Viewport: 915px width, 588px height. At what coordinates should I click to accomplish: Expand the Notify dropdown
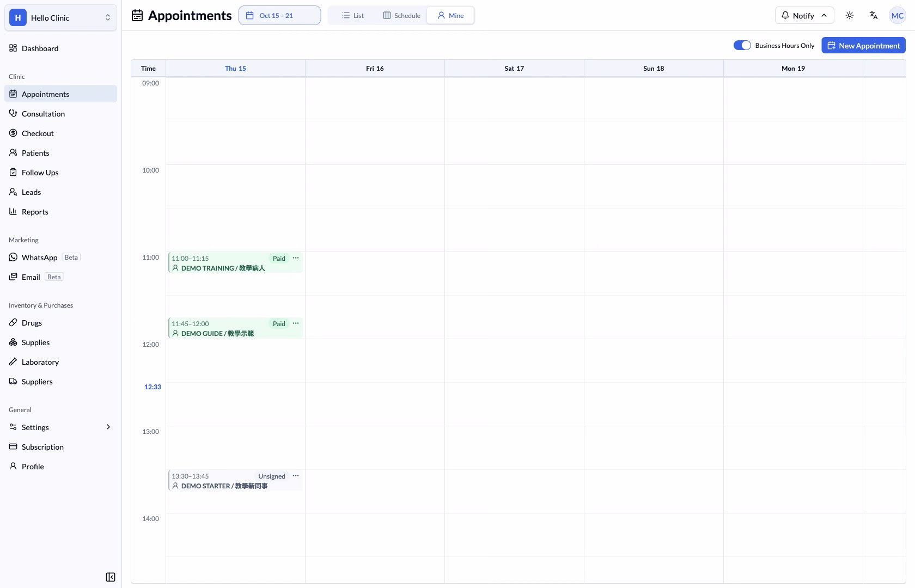point(804,15)
